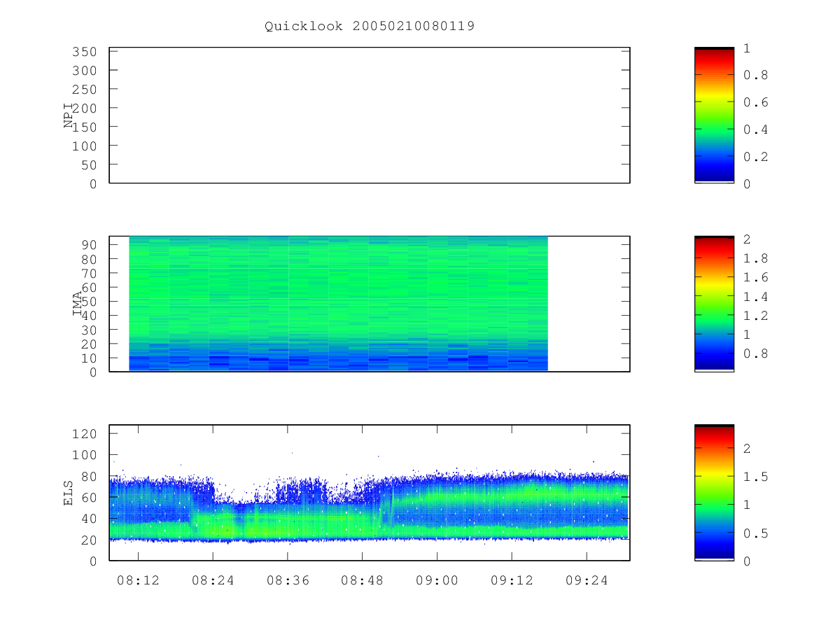Screen dimensions: 840x630
Task: Click the NPI colorbar gradient
Action: 714,115
